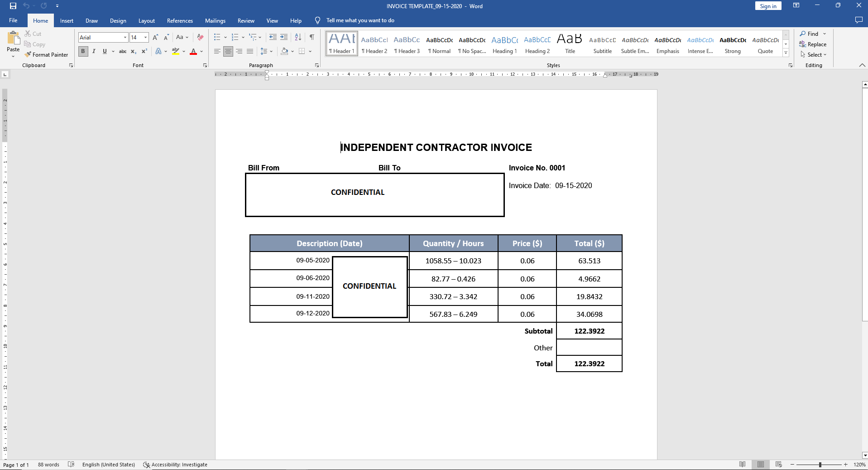
Task: Click Accessibility: Investigate in status bar
Action: [175, 465]
